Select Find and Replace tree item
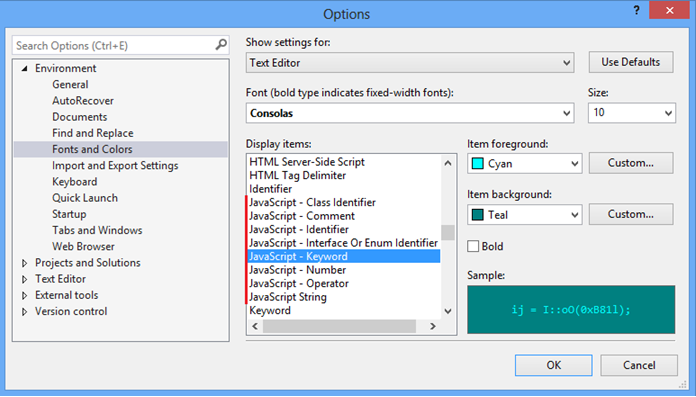The height and width of the screenshot is (397, 696). click(93, 133)
